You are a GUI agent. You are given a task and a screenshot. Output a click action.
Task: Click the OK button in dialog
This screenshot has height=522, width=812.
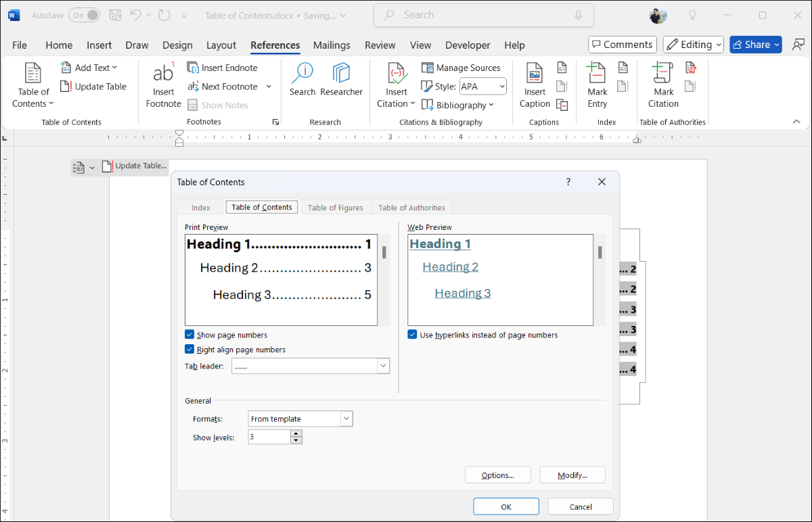(506, 506)
